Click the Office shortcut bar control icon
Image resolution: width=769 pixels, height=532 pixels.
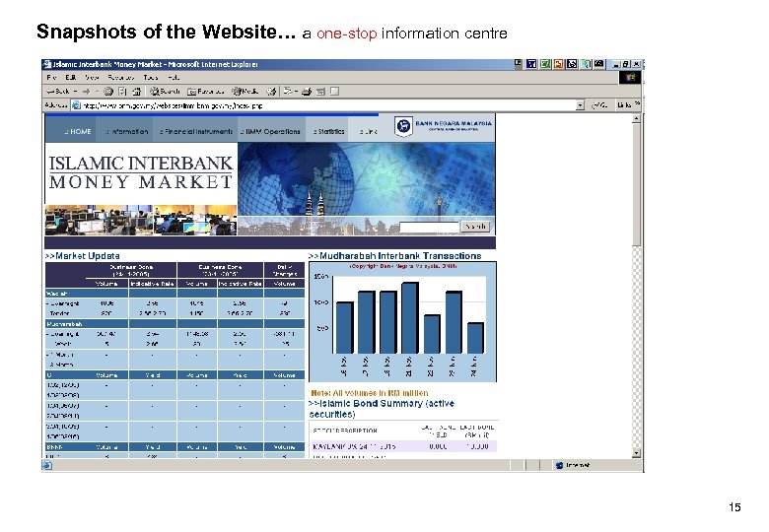click(518, 63)
